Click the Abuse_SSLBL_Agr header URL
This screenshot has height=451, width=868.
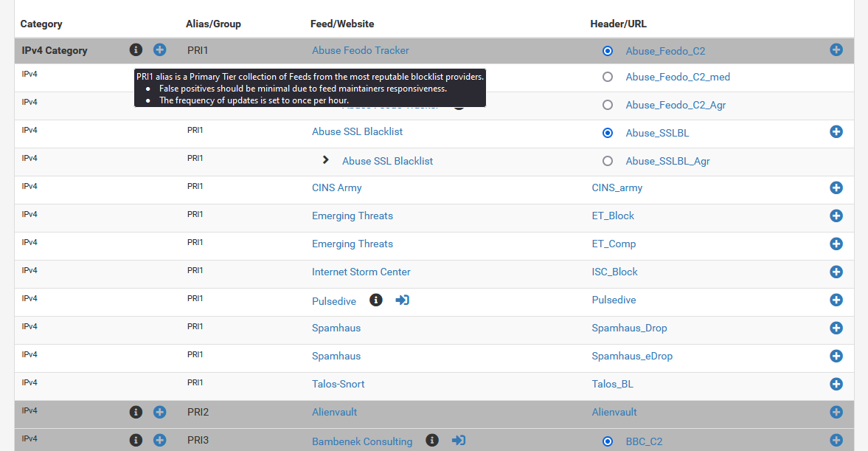pos(667,161)
